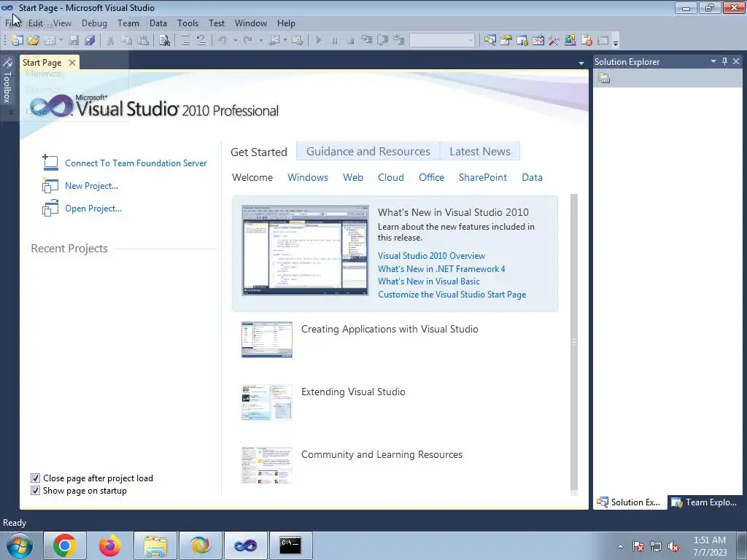Click the Open Project... link
Screen dimensions: 747x560
click(93, 208)
